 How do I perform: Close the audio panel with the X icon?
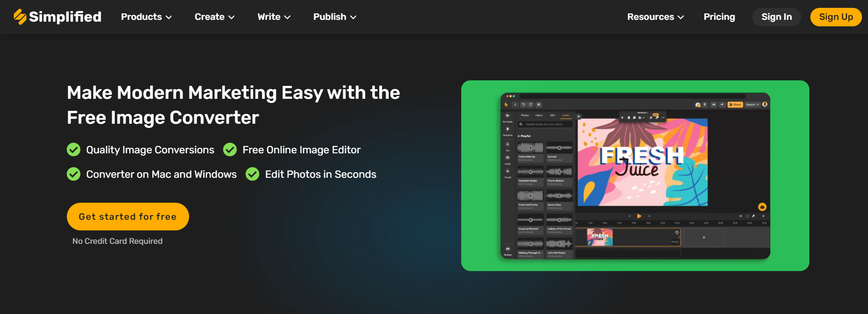[579, 116]
